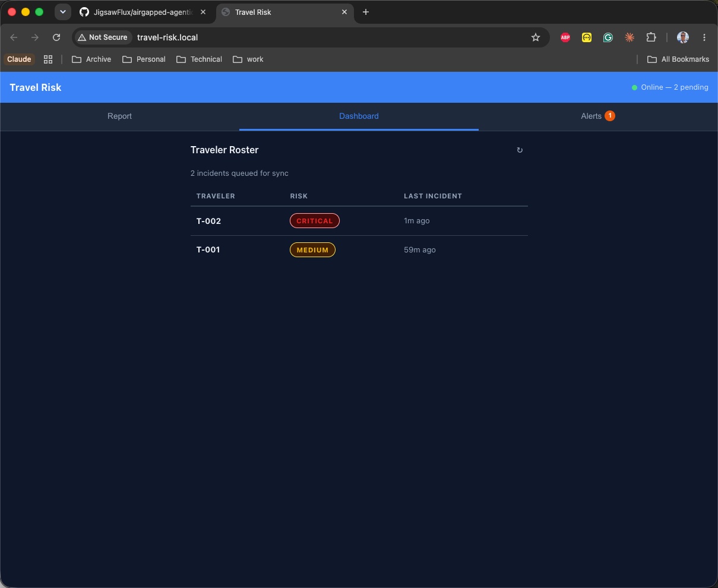
Task: Minimize the Chrome window
Action: tap(25, 12)
